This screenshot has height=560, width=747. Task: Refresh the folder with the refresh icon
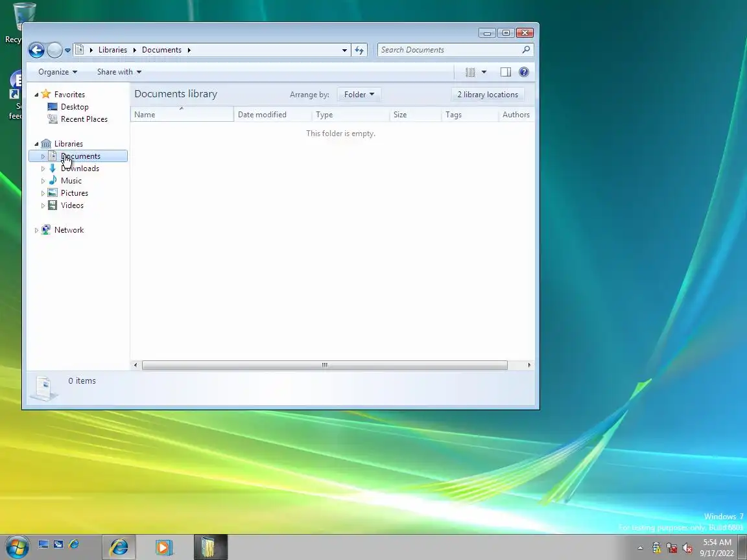359,50
